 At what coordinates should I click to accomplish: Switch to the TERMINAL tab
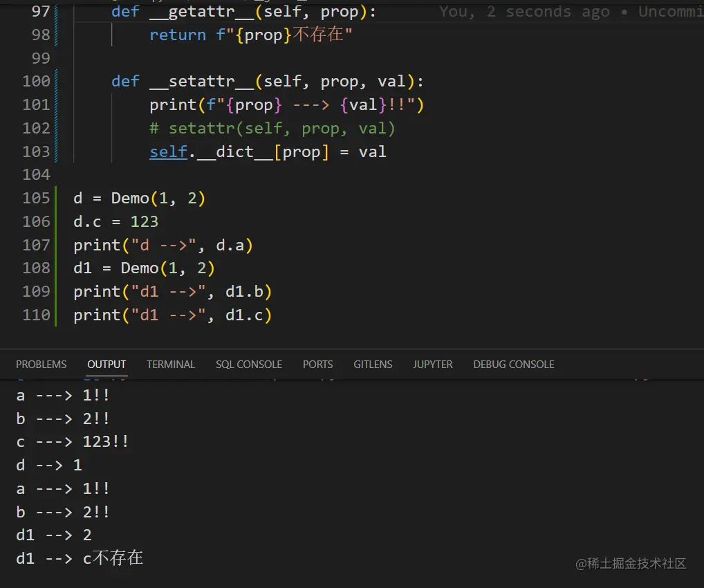pyautogui.click(x=171, y=365)
